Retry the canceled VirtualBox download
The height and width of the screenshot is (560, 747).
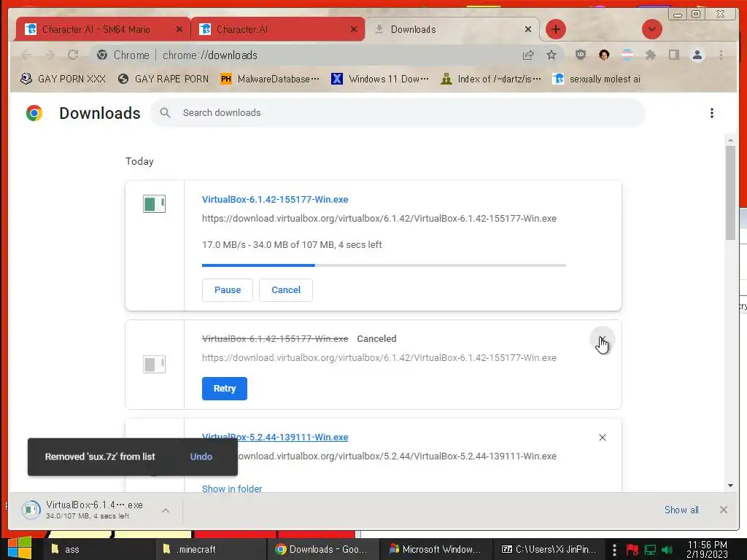click(x=225, y=389)
